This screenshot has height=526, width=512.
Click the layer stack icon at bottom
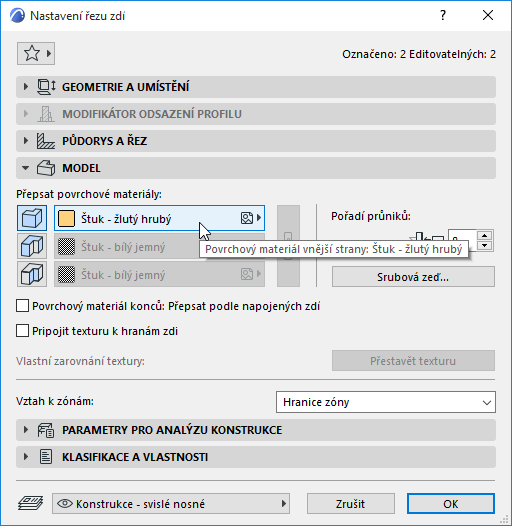30,503
